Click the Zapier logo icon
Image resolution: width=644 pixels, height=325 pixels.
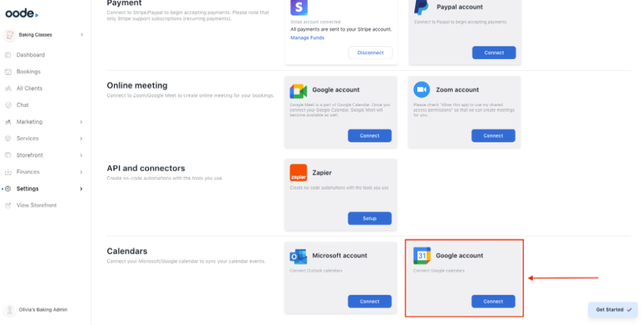pyautogui.click(x=298, y=172)
